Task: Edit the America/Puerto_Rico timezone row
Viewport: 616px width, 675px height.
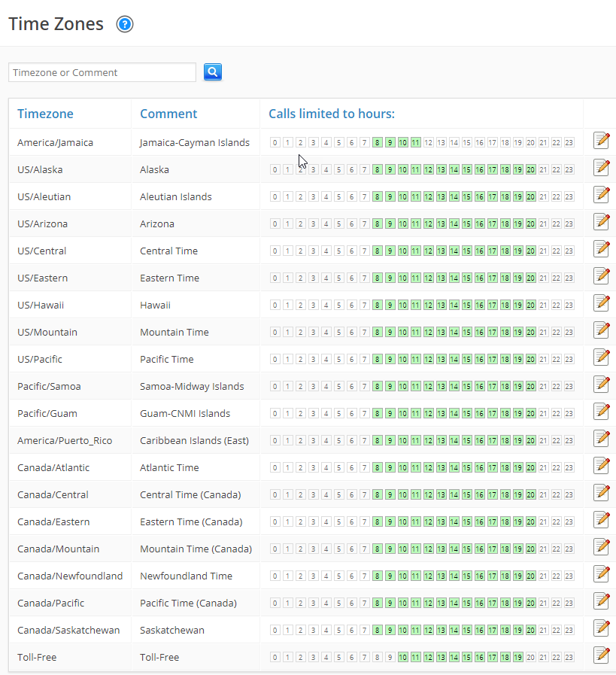Action: coord(602,439)
